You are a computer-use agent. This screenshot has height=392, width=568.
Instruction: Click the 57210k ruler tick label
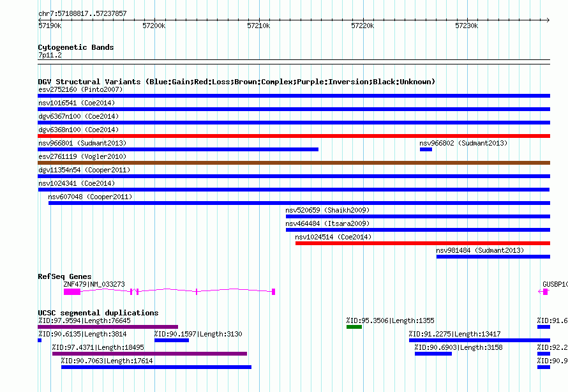coord(258,26)
